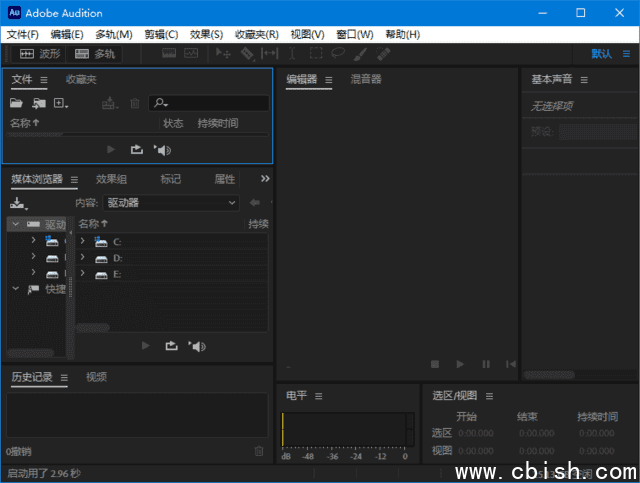Open 文件 panel menu icon
This screenshot has height=483, width=640.
(44, 80)
